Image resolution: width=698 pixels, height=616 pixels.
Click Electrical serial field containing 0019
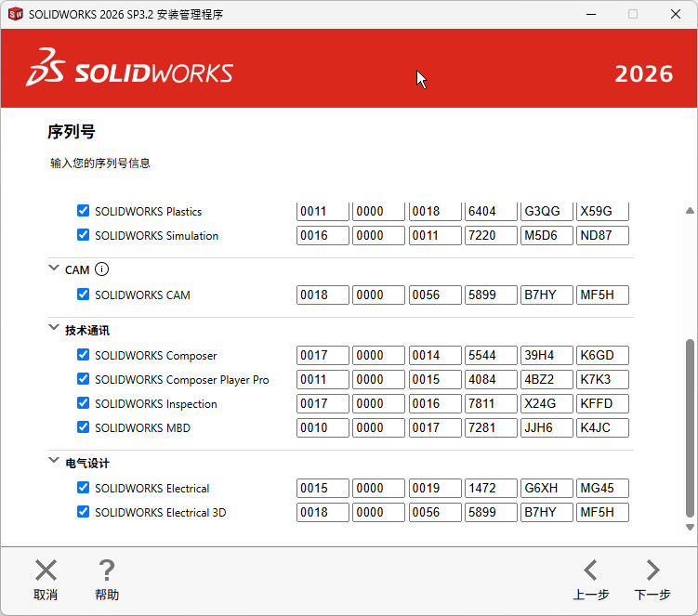click(435, 489)
